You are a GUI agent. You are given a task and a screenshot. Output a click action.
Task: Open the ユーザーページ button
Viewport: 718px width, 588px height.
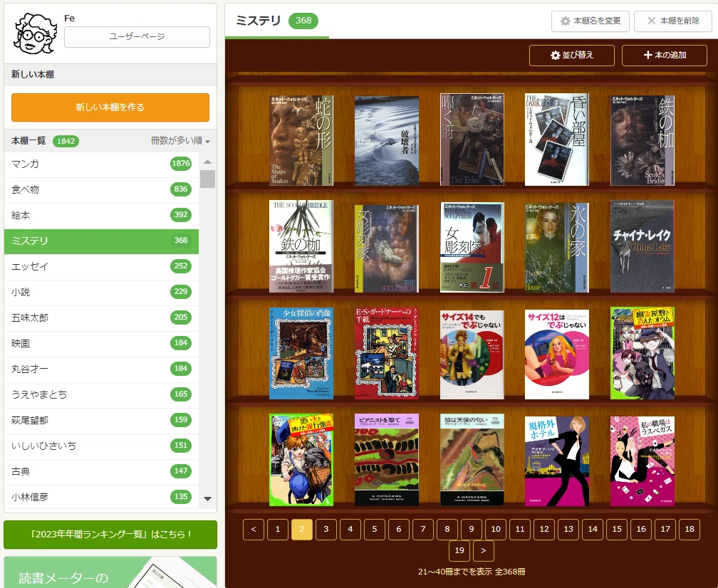click(x=137, y=36)
